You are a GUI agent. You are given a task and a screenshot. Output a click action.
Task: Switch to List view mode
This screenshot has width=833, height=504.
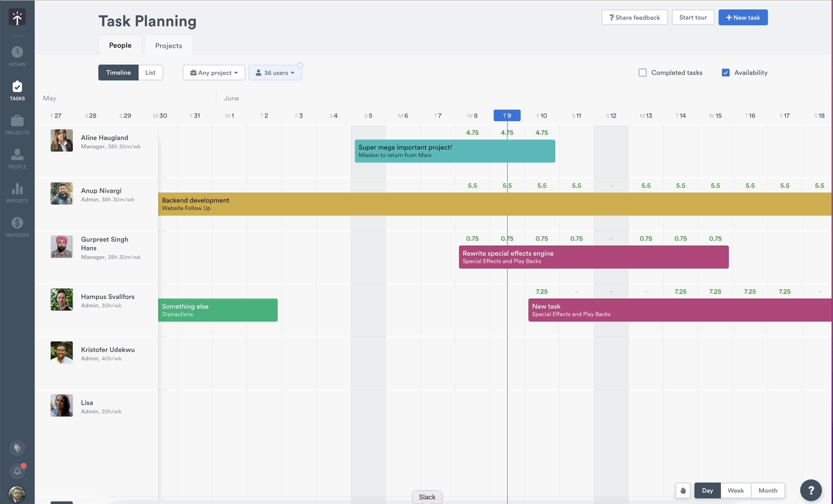tap(150, 72)
